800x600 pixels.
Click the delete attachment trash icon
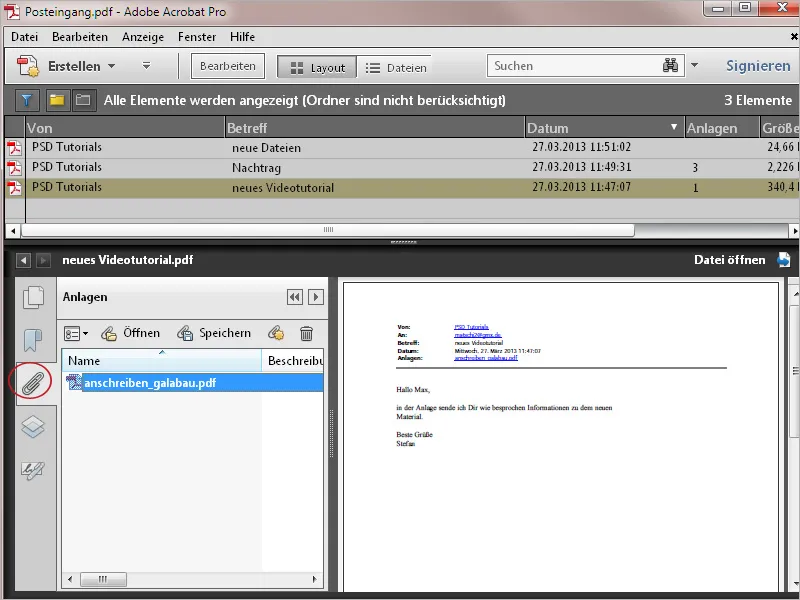coord(306,333)
